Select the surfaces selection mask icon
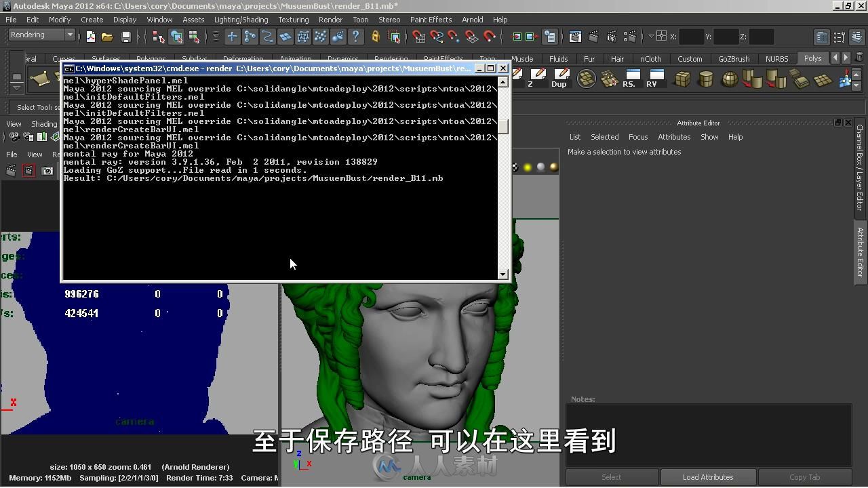This screenshot has height=488, width=868. (285, 37)
